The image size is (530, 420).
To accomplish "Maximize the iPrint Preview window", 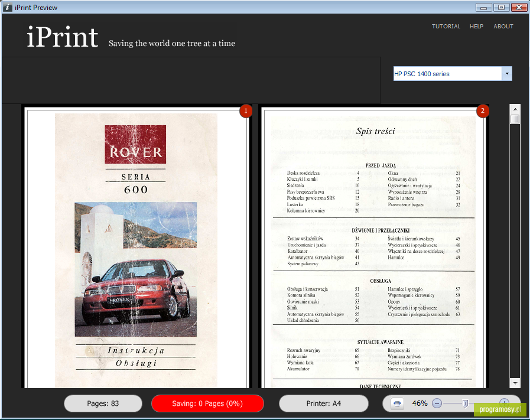I will click(x=501, y=7).
